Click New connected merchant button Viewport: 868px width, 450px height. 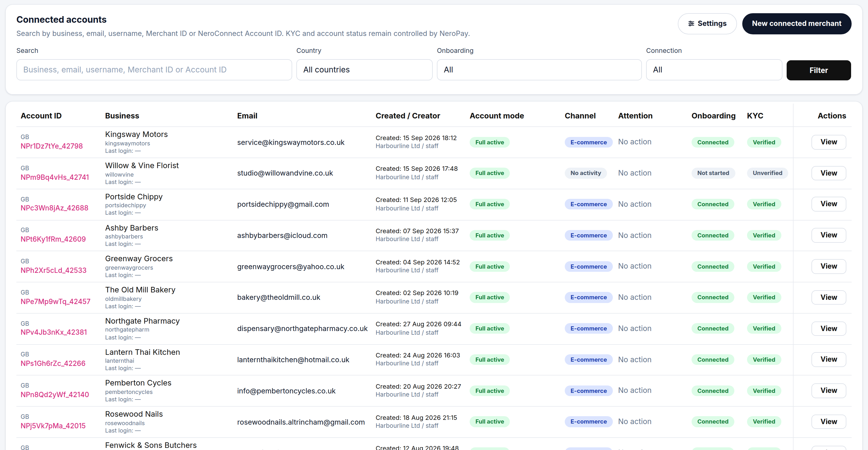[797, 24]
